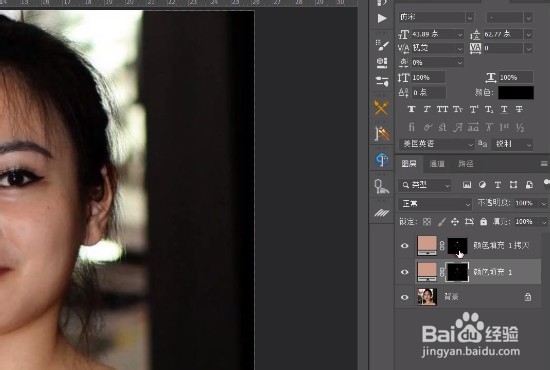Switch to the 通道 Channels tab

tap(437, 164)
